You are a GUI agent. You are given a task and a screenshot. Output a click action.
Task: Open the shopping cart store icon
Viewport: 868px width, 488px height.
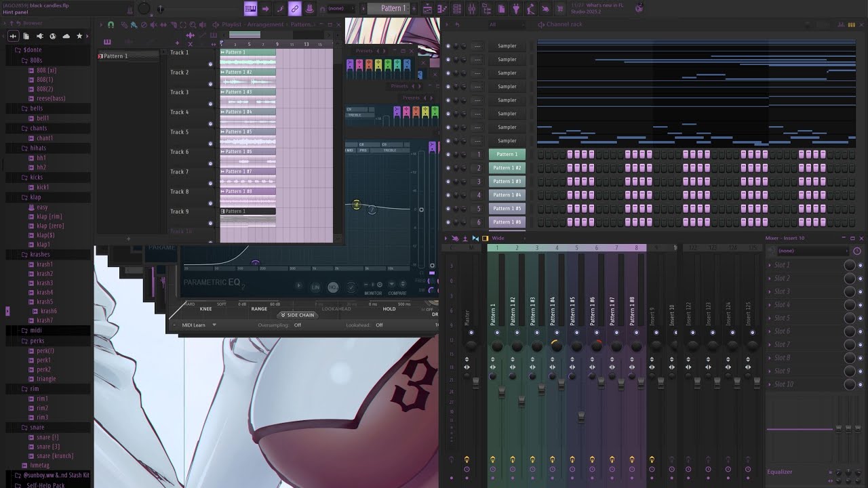(561, 9)
